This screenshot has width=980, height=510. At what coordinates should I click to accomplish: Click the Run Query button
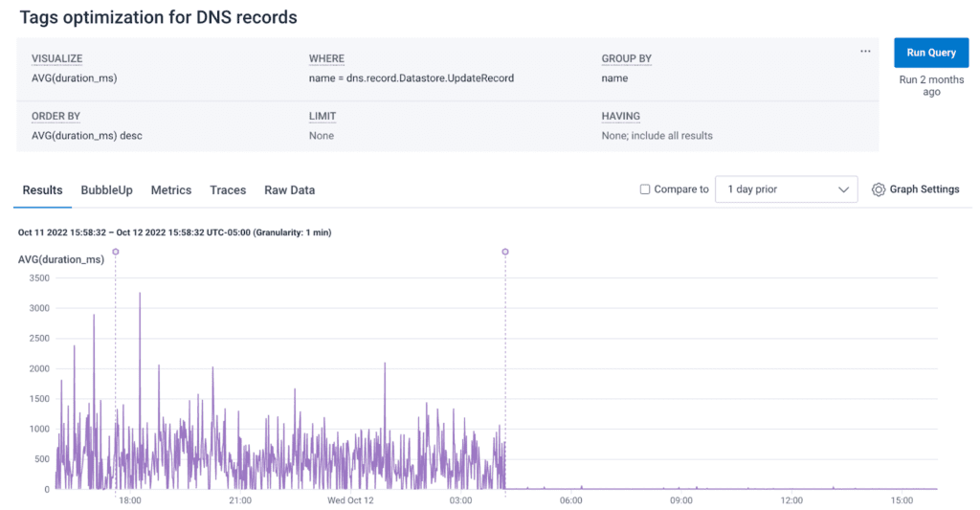pos(931,53)
